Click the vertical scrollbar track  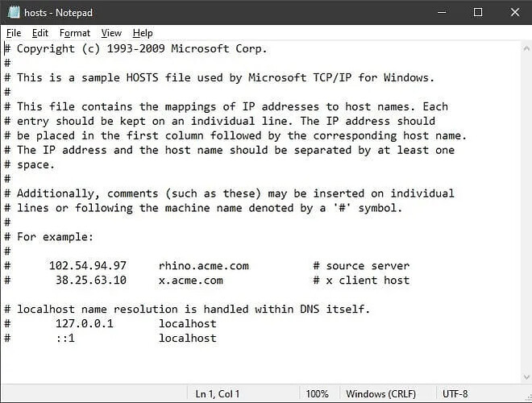(526, 210)
